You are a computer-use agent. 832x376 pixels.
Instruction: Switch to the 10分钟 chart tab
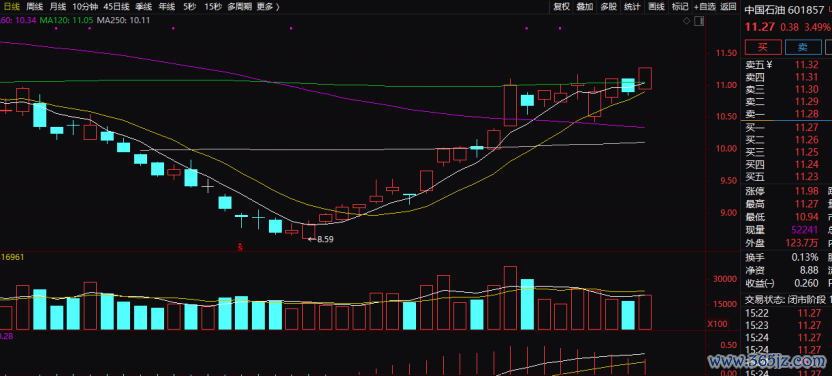85,7
